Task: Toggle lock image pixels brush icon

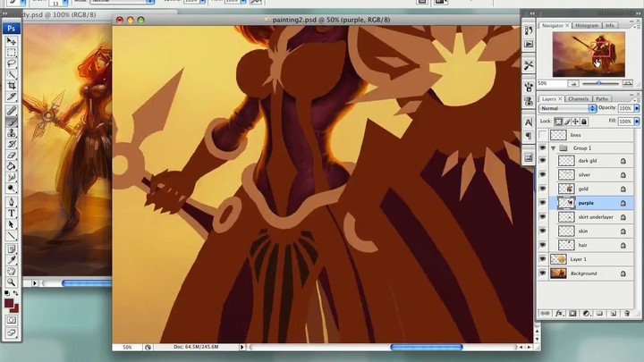Action: point(567,122)
